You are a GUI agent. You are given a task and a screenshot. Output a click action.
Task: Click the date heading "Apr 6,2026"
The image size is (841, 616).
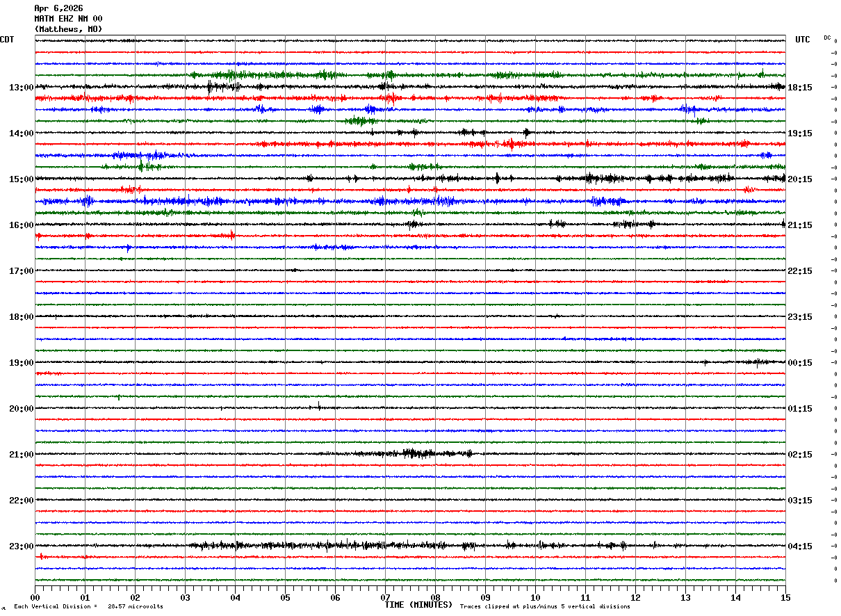pos(58,8)
